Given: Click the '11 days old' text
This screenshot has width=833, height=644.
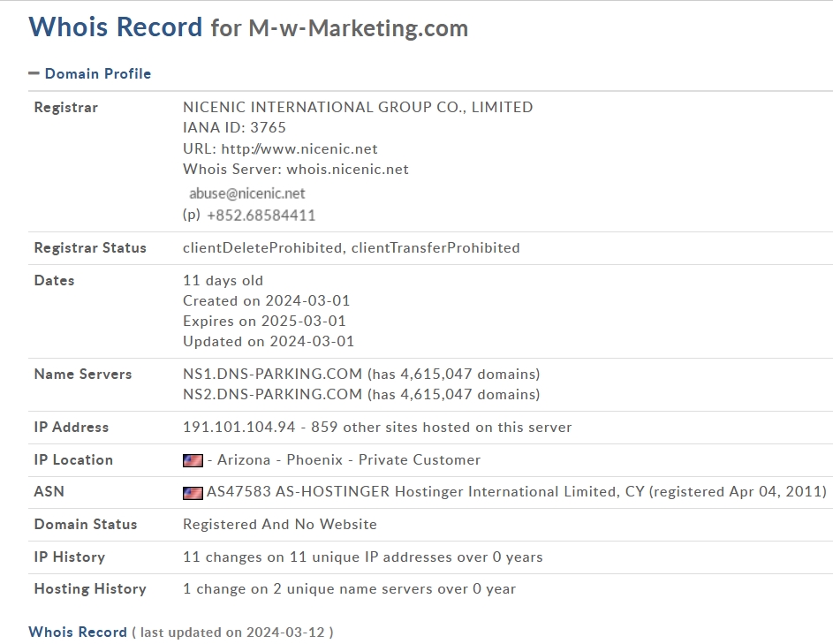Looking at the screenshot, I should coord(223,281).
